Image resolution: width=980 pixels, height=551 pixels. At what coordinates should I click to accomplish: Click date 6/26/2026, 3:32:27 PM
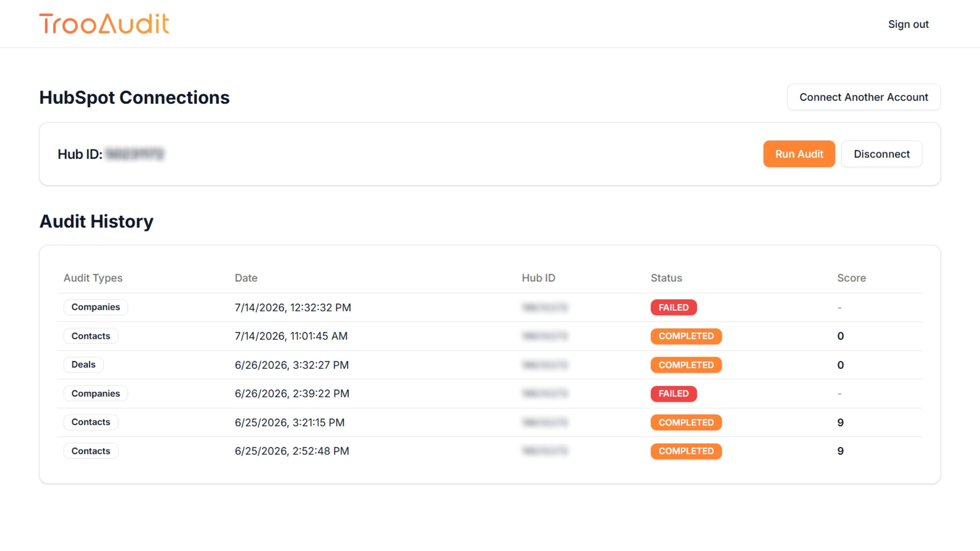[292, 365]
